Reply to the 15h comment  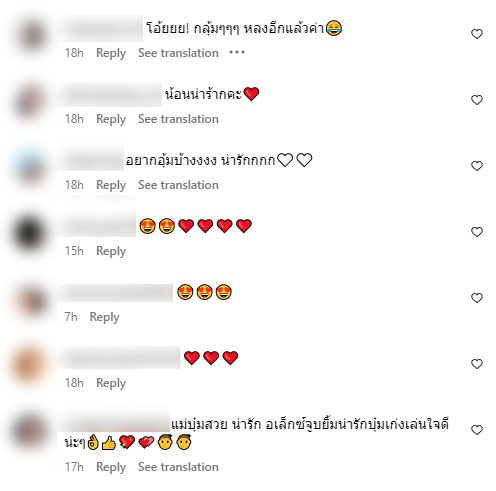click(111, 251)
